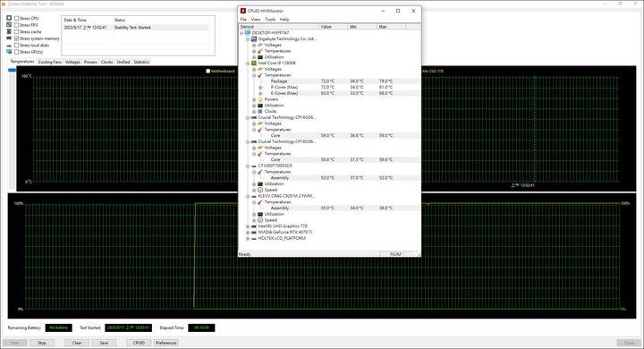Screen dimensions: 644x349
Task: Click the Stress cache icon in AIDA64
Action: (x=9, y=31)
